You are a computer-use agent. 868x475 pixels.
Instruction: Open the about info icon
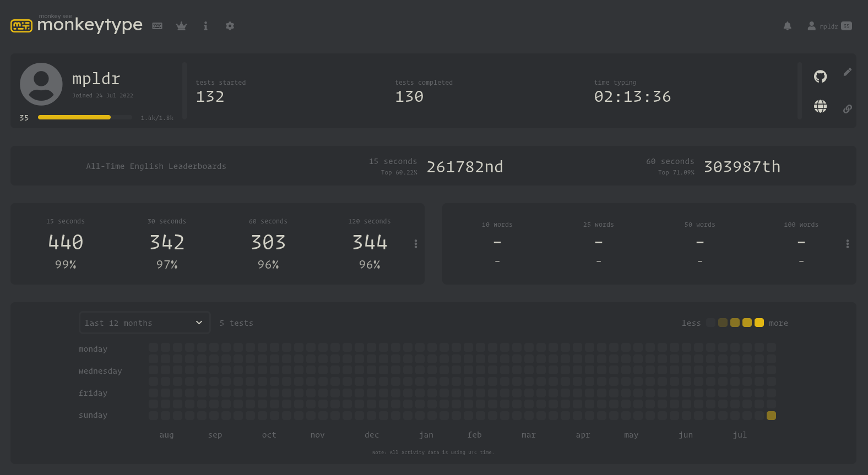[x=205, y=26]
